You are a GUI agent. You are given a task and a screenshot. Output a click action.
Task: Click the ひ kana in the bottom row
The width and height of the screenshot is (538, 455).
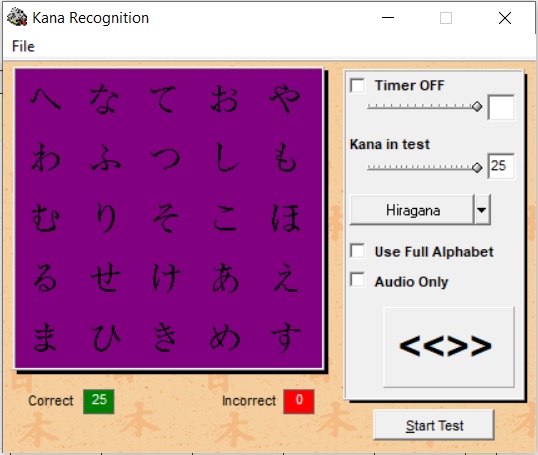point(106,338)
